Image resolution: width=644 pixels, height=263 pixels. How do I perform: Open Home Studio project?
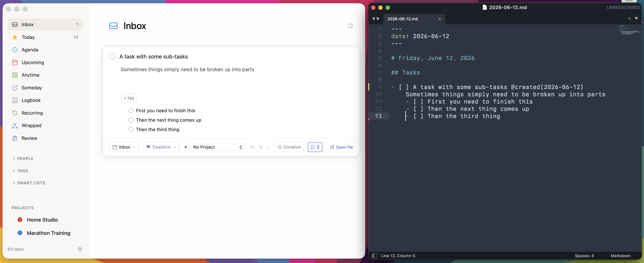click(42, 220)
